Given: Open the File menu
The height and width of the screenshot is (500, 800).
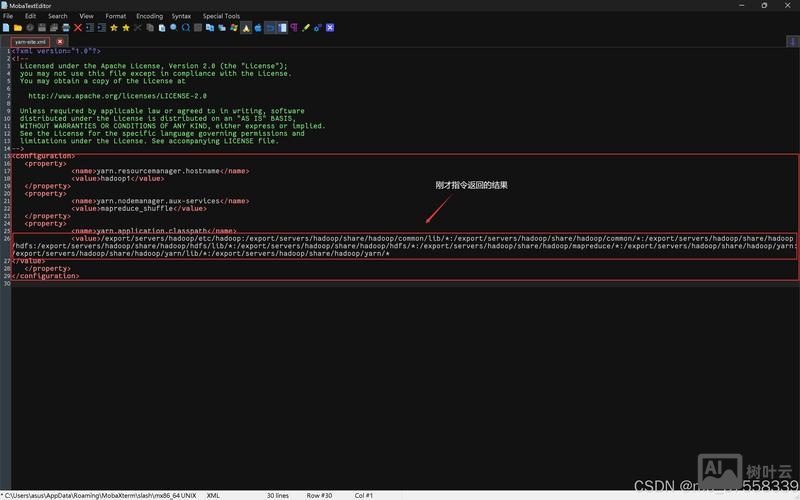Looking at the screenshot, I should (x=8, y=16).
